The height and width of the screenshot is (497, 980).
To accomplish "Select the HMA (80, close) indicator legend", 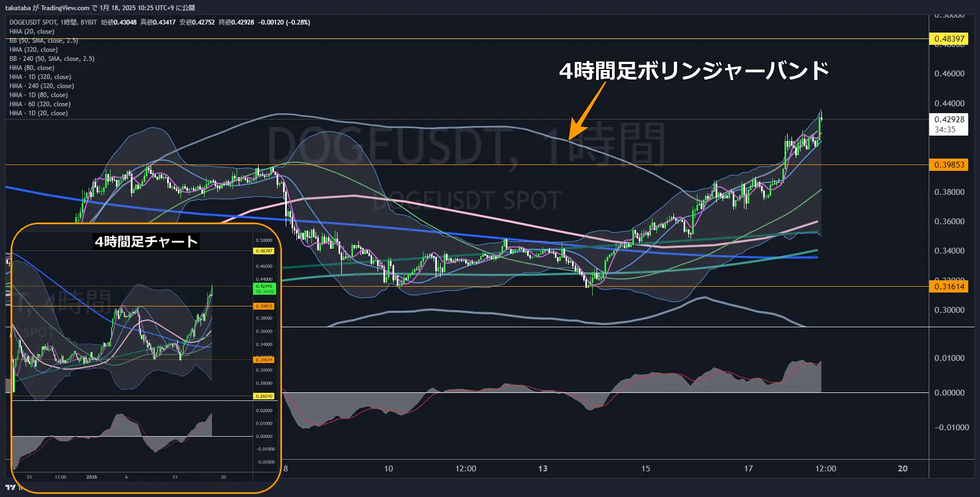I will pyautogui.click(x=32, y=68).
